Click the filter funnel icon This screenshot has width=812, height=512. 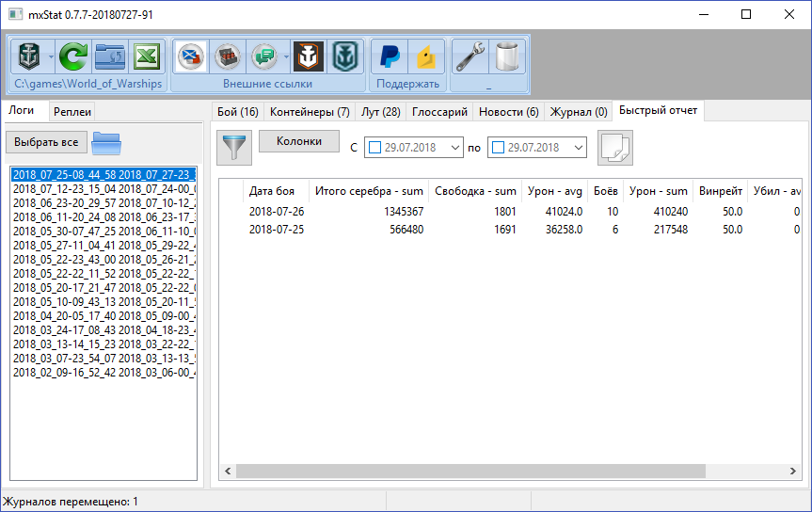234,148
